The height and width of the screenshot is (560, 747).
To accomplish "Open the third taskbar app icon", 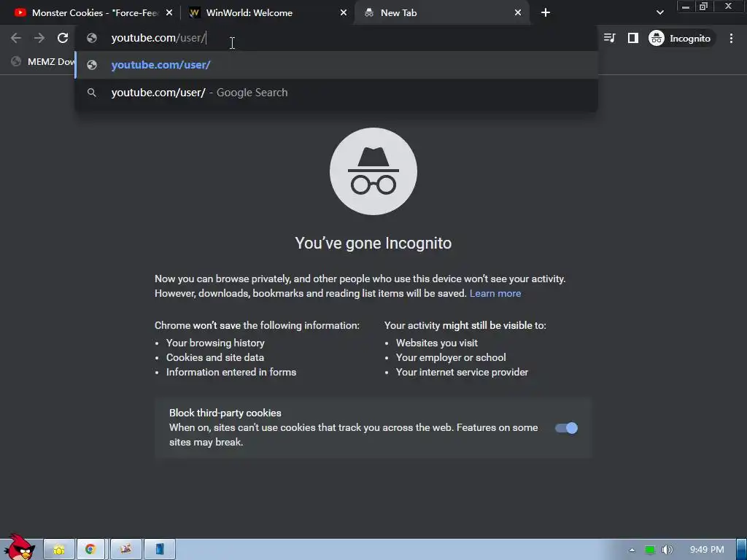I will (125, 550).
